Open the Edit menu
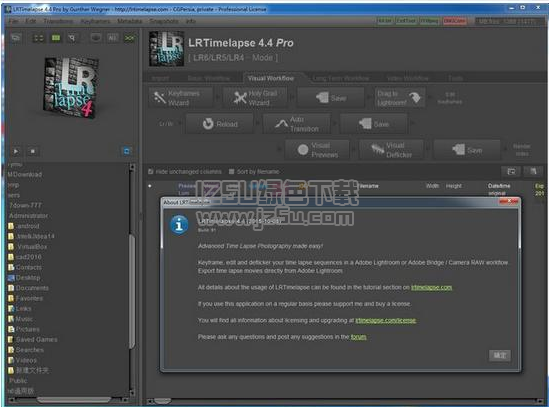Screen dimensions: 550x407 coord(31,21)
